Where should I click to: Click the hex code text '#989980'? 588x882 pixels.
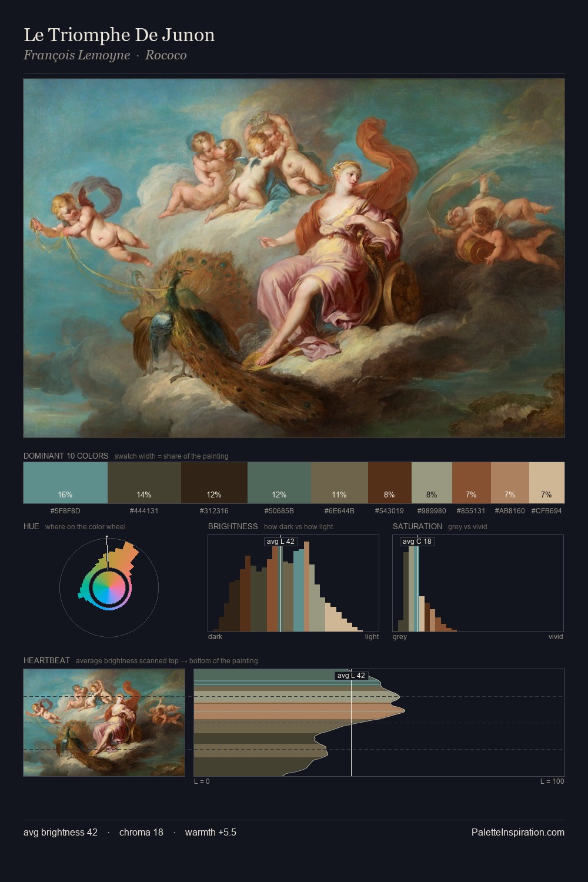click(x=432, y=511)
